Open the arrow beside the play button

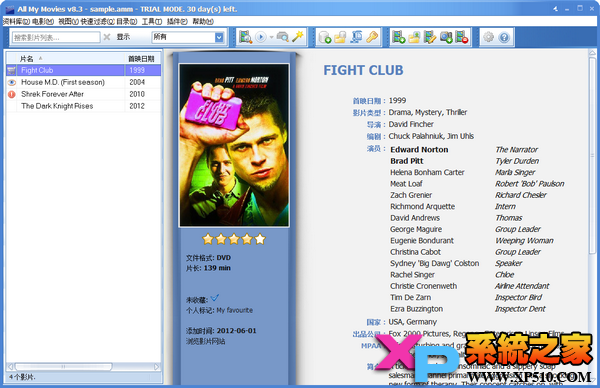271,37
